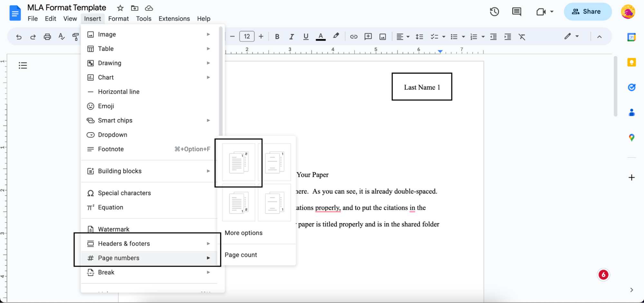Open the version history icon
Image resolution: width=644 pixels, height=303 pixels.
(494, 12)
